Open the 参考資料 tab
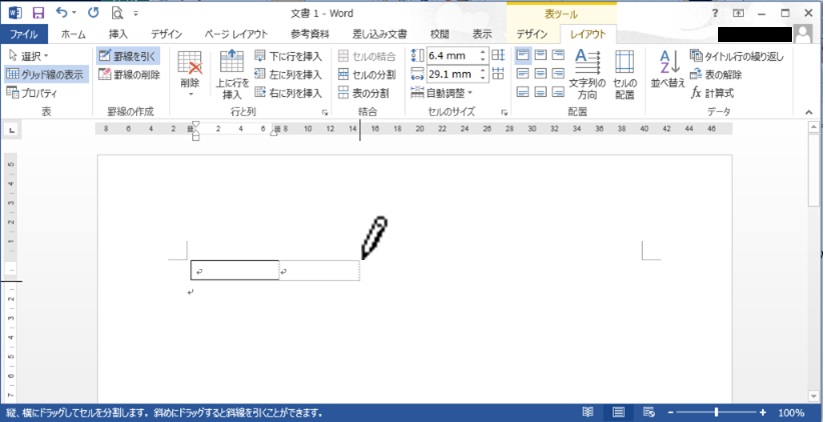This screenshot has width=825, height=422. [310, 34]
